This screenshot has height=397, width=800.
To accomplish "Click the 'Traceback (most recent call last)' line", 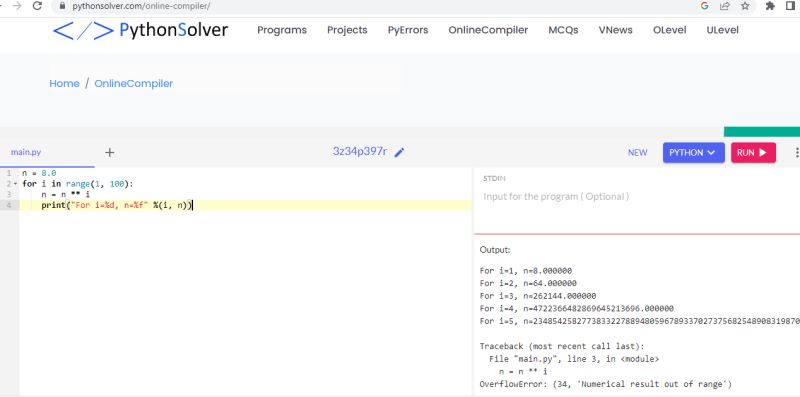I will pos(562,346).
